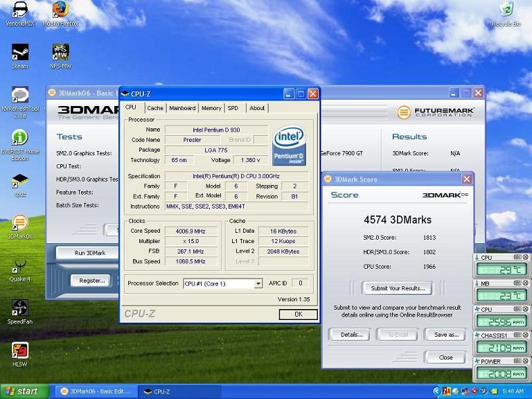Open the SpeedFan desktop shortcut
Viewport: 532px width, 399px height.
pos(20,312)
